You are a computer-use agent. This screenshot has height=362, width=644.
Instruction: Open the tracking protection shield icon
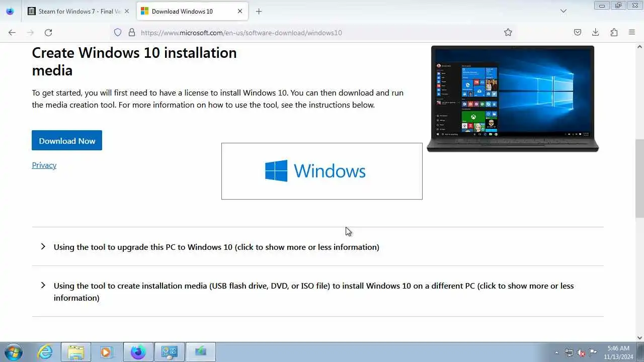[x=118, y=33]
